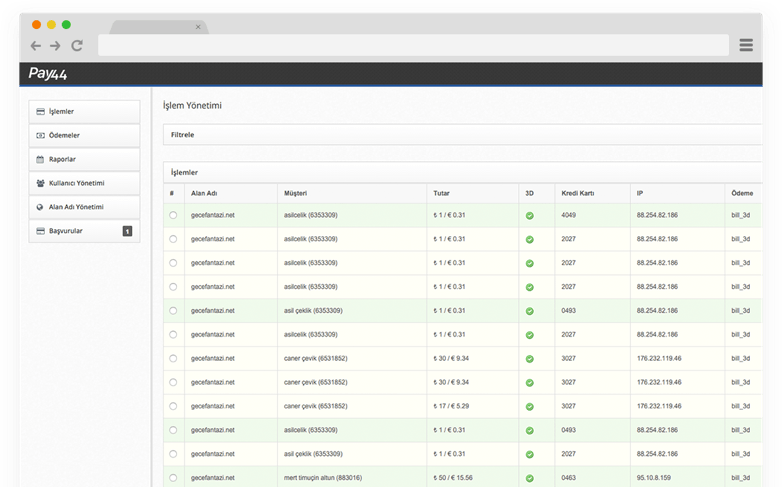Expand the Filtrele panel

(x=183, y=134)
